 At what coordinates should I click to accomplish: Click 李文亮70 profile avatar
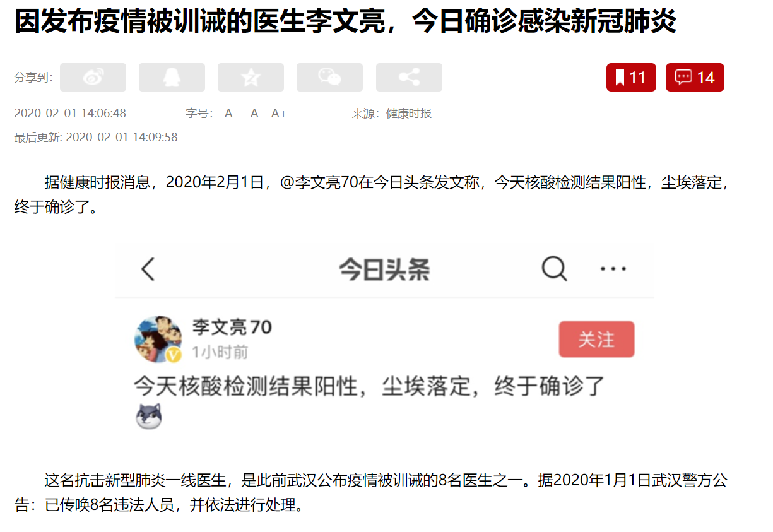click(x=158, y=339)
